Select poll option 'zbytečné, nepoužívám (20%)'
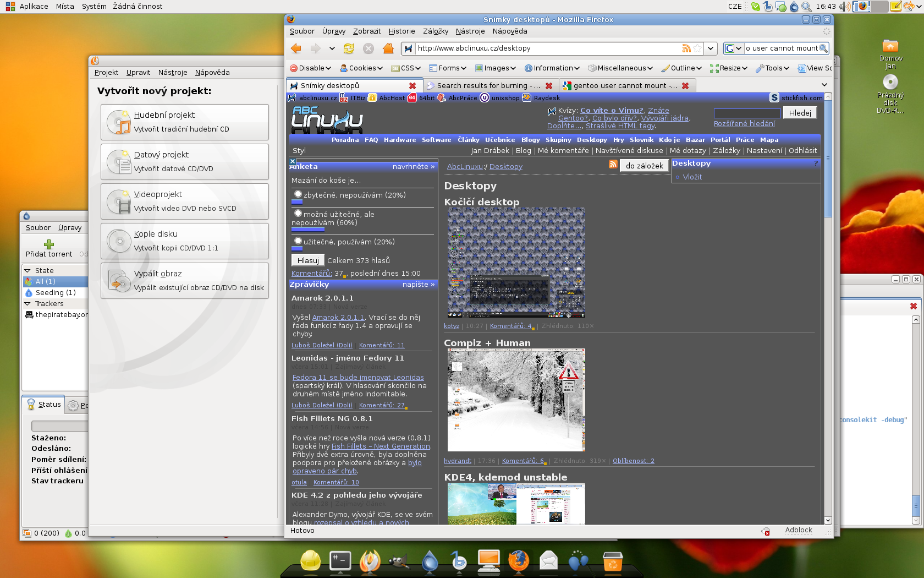 298,194
